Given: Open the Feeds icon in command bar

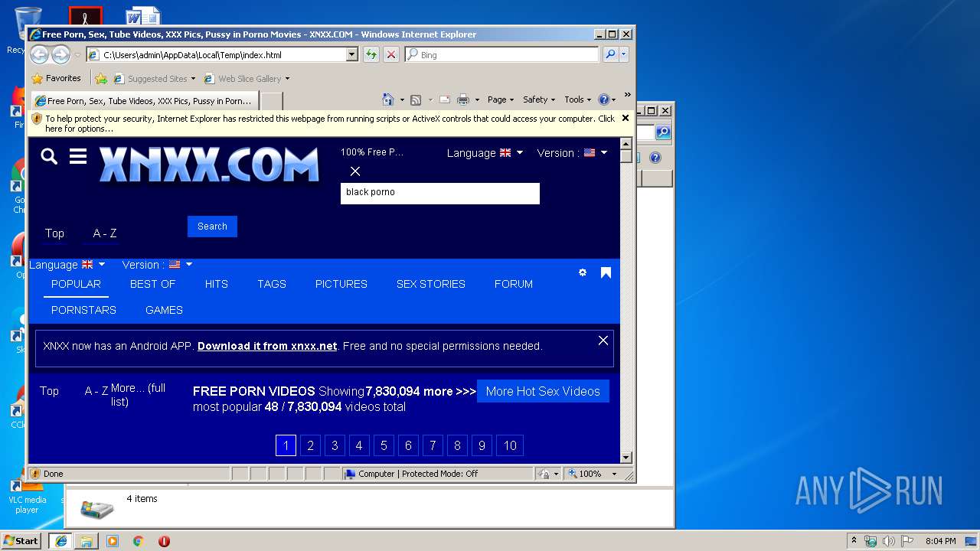Looking at the screenshot, I should [416, 99].
